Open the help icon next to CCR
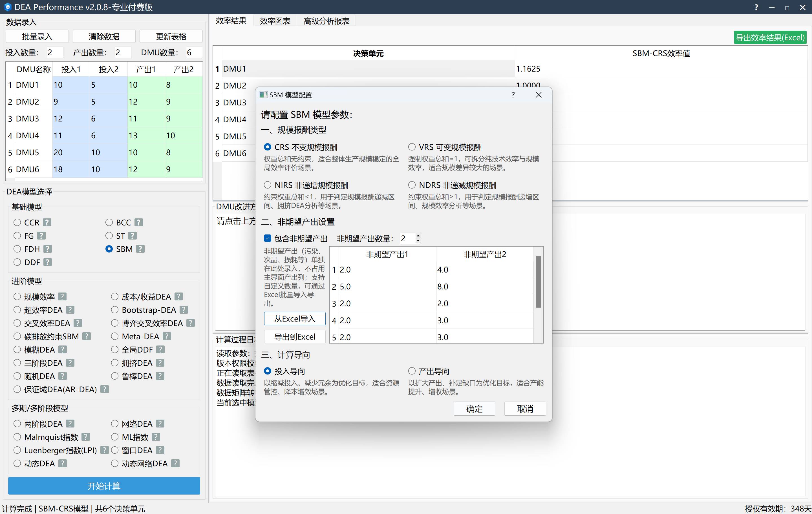The height and width of the screenshot is (514, 812). tap(47, 222)
